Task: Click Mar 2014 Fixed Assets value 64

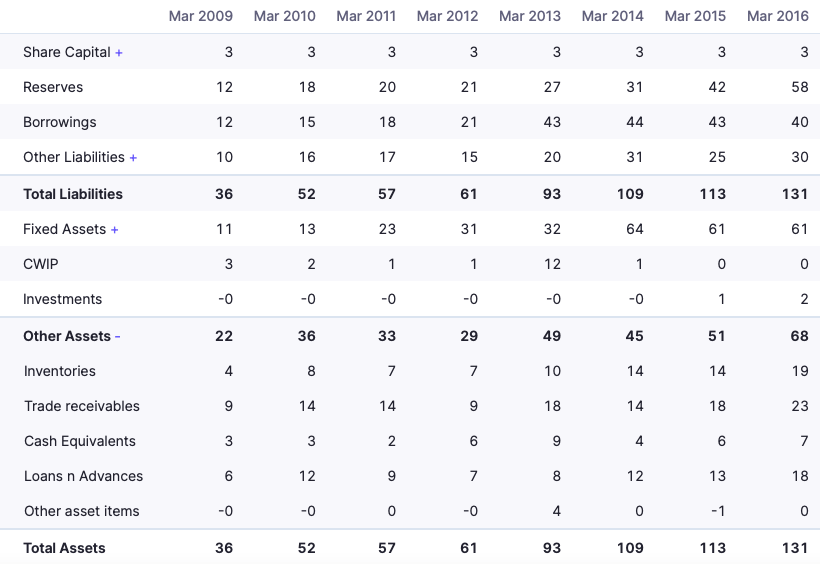Action: 635,229
